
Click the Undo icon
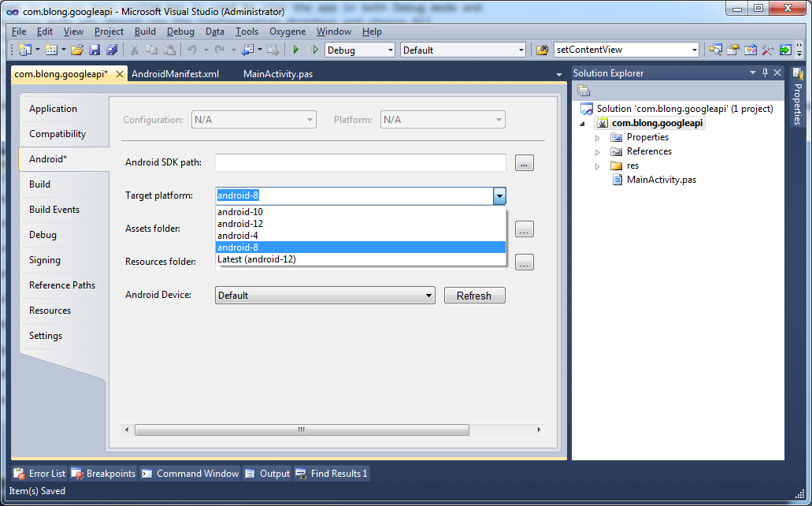(x=191, y=49)
